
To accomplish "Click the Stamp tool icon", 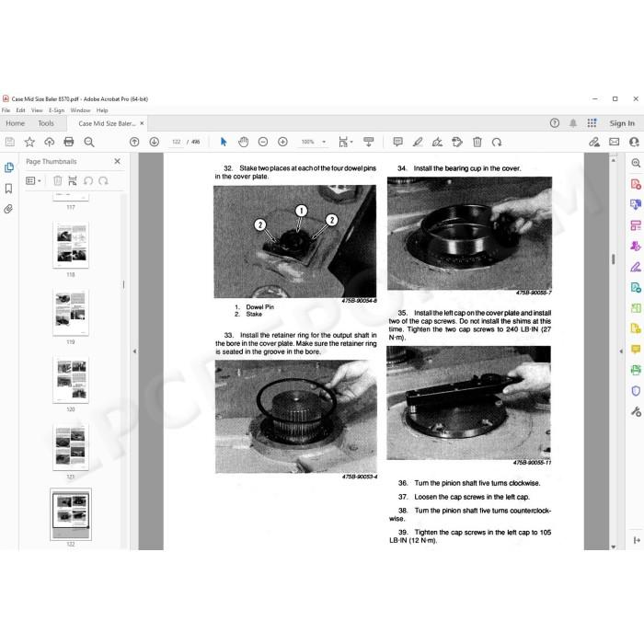I will pos(457,142).
